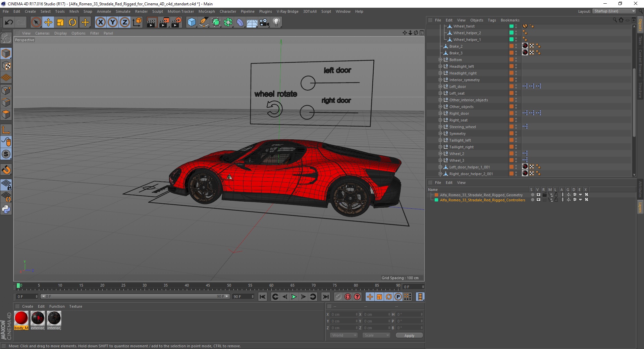Click the Floor environment icon

pyautogui.click(x=252, y=22)
